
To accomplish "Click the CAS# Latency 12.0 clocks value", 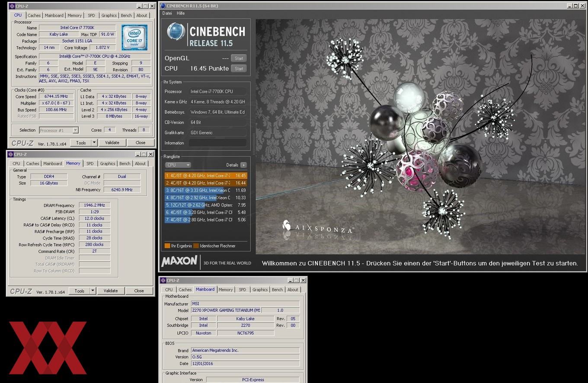I will click(x=95, y=218).
